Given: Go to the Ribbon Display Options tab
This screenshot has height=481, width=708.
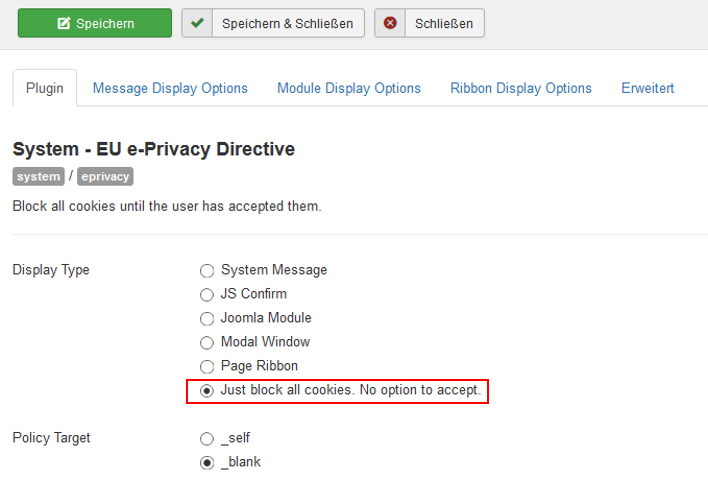Looking at the screenshot, I should tap(521, 88).
